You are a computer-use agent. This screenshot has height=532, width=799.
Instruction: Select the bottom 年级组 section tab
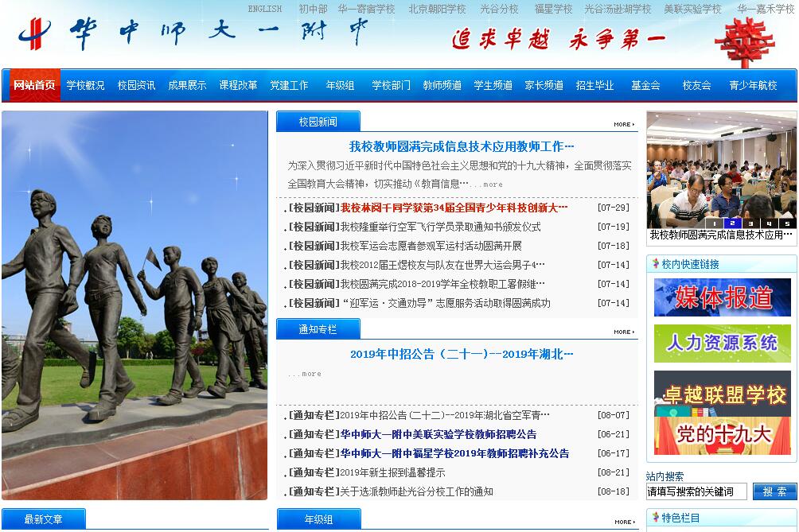(319, 519)
